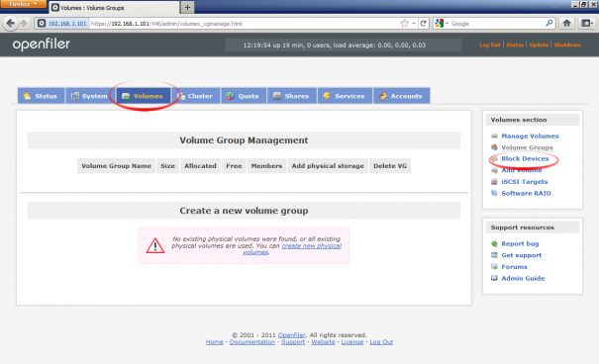599x364 pixels.
Task: Open the bookmarks toolbar button
Action: point(586,24)
